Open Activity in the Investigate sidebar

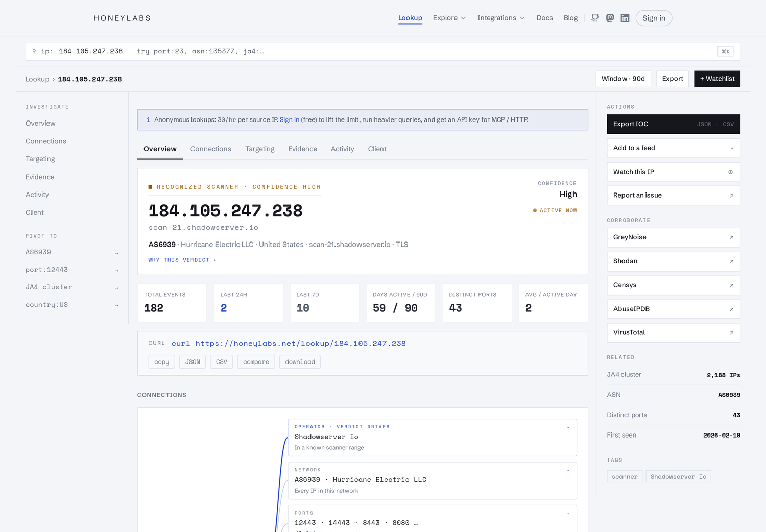pyautogui.click(x=37, y=195)
